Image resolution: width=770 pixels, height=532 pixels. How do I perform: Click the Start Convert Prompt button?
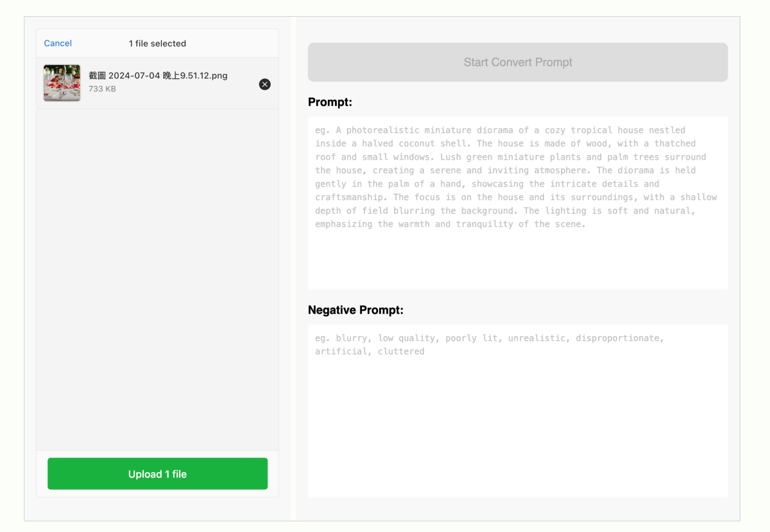[518, 62]
